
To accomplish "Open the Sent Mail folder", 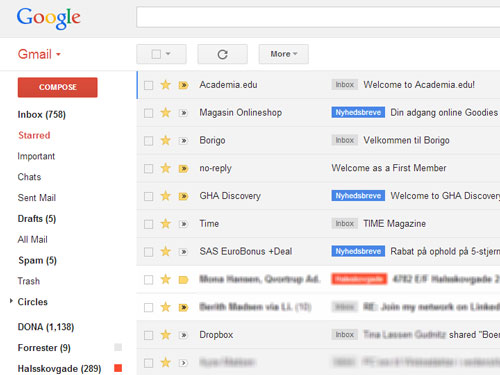I will click(x=37, y=198).
